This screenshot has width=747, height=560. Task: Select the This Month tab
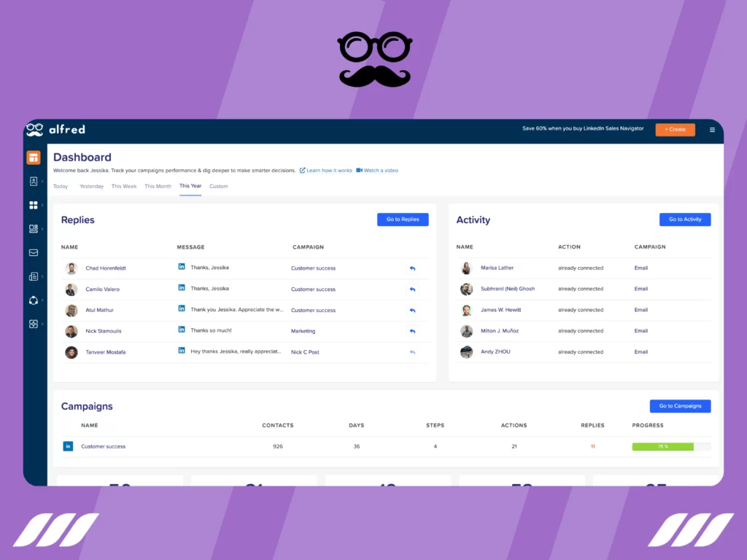pos(158,186)
